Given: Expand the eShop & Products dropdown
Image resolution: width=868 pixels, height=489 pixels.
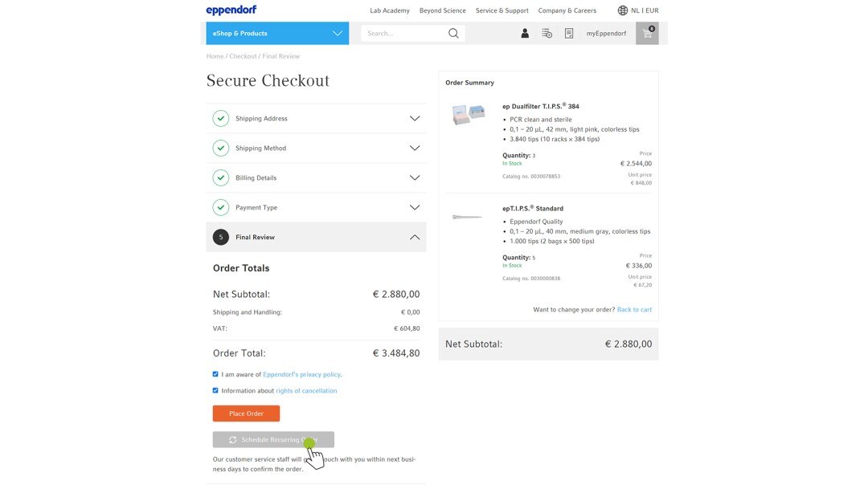Looking at the screenshot, I should coord(337,33).
